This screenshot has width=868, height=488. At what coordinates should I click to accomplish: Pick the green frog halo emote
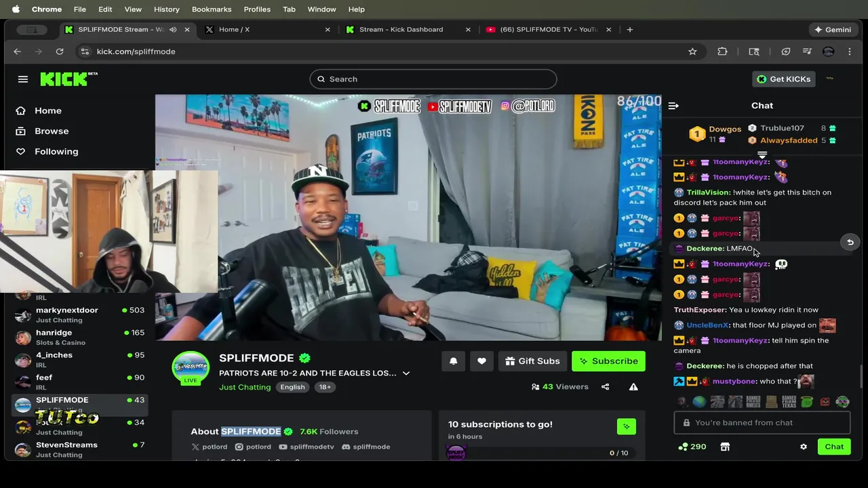[807, 402]
